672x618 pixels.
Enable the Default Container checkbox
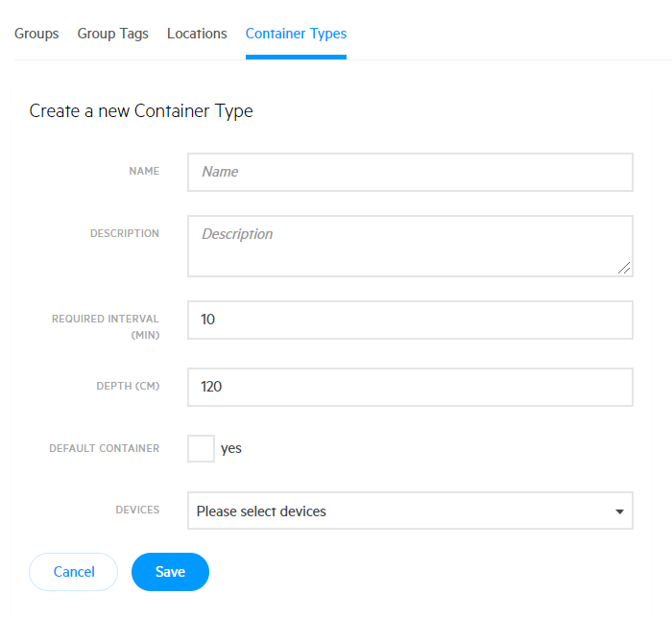(x=201, y=448)
